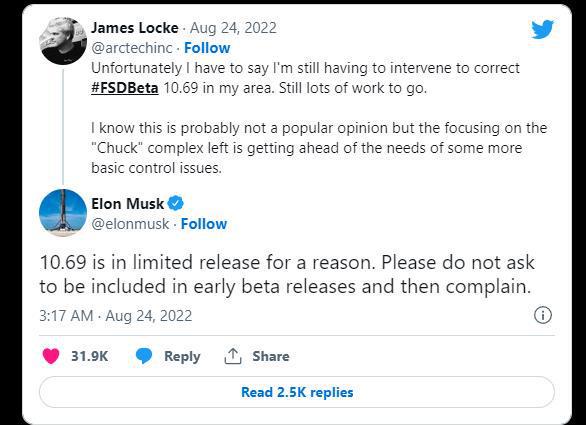Open the 3:17 AM Aug 24, 2022 timestamp
This screenshot has height=425, width=586.
pyautogui.click(x=115, y=315)
